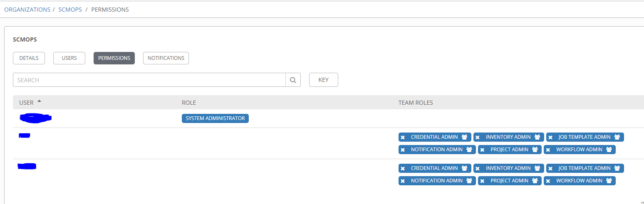Remove Workflow Admin role in middle user row
Viewport: 644px width, 204px height.
pos(548,150)
